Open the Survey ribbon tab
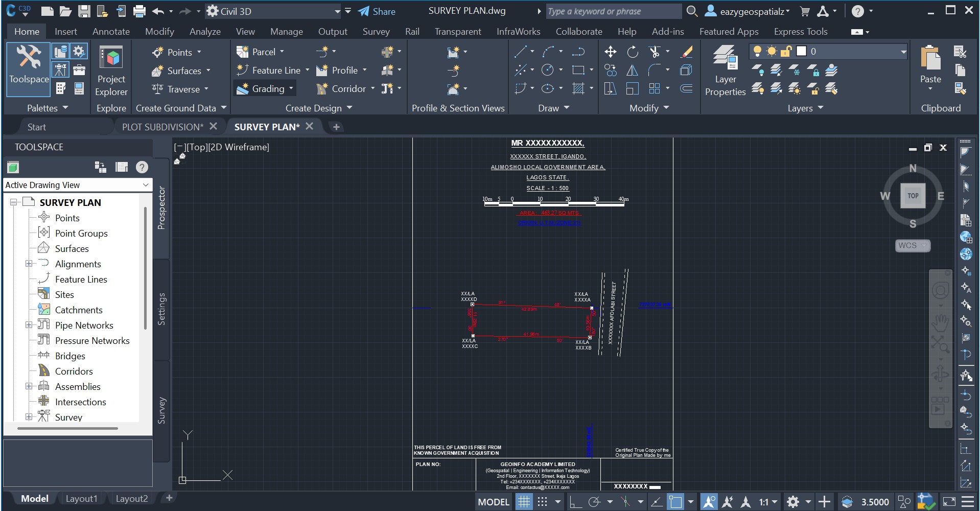 click(x=376, y=32)
